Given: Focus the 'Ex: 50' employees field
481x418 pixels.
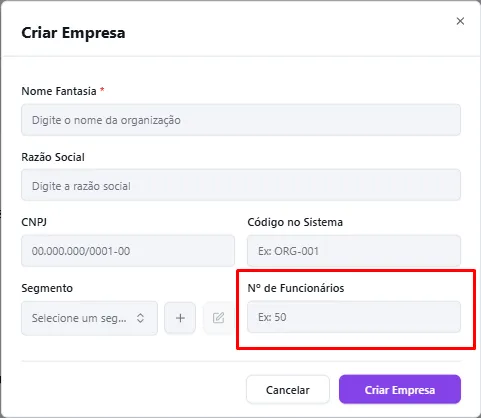Looking at the screenshot, I should [354, 317].
